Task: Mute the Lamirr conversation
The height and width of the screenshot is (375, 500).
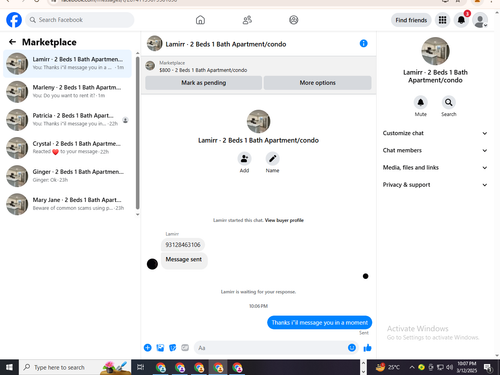Action: point(421,102)
